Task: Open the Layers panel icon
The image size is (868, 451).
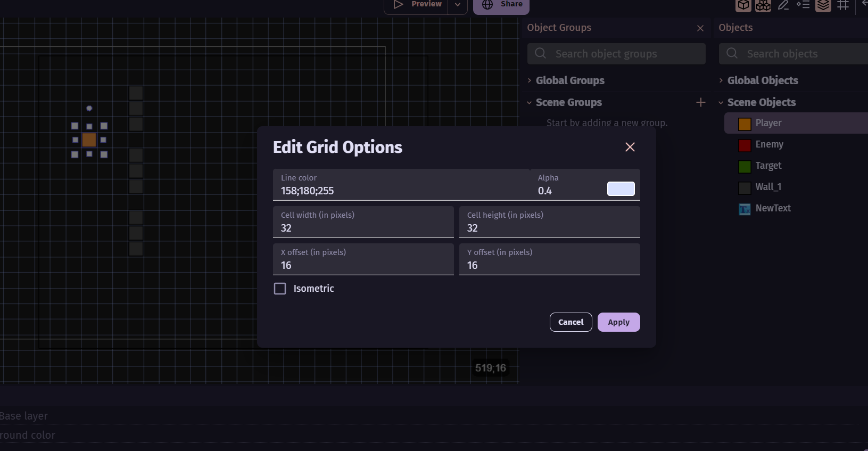Action: [x=823, y=5]
